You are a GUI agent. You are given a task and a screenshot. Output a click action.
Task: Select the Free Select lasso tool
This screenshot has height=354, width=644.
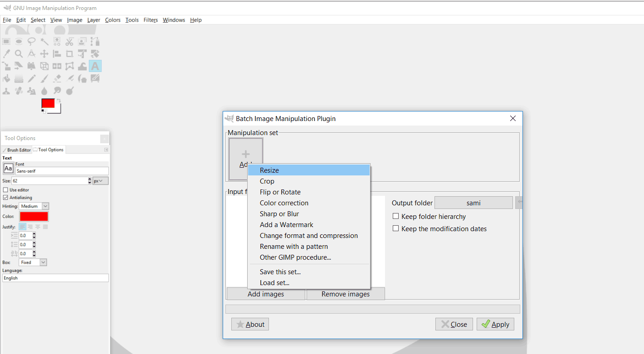tap(32, 42)
